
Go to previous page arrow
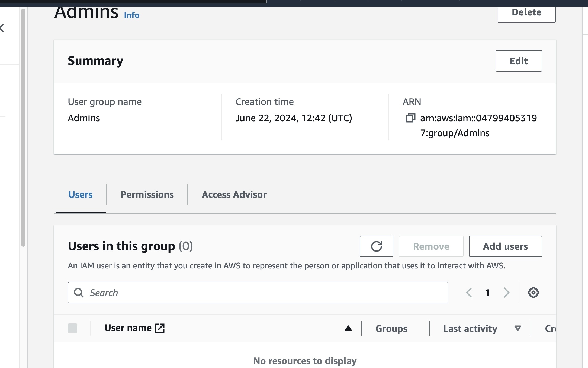click(469, 293)
